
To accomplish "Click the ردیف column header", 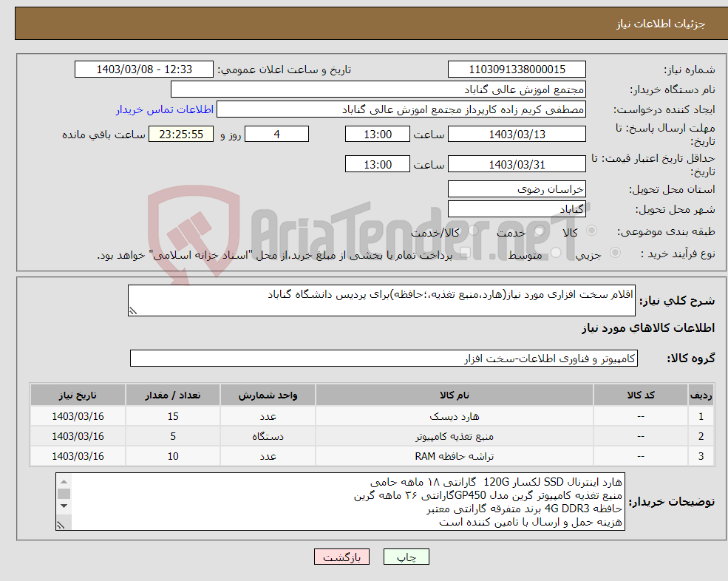I will 701,395.
